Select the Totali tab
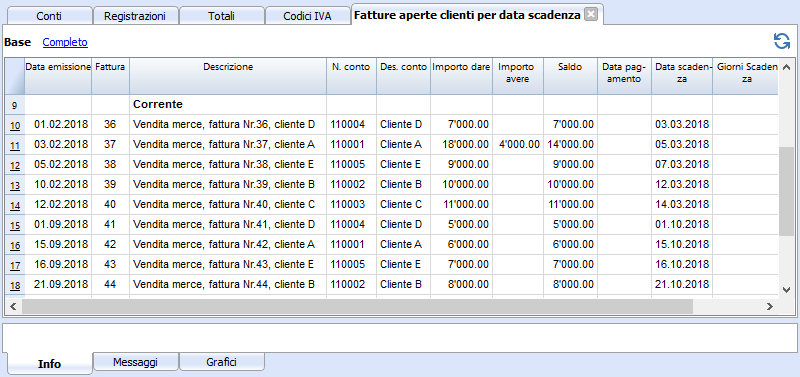Screen dimensions: 800x377 pyautogui.click(x=221, y=16)
